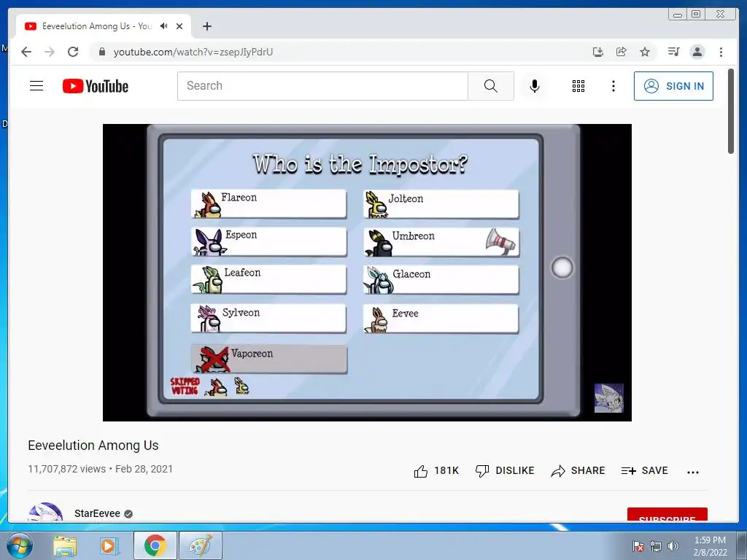Reload the current page
Viewport: 747px width, 560px height.
(x=73, y=52)
